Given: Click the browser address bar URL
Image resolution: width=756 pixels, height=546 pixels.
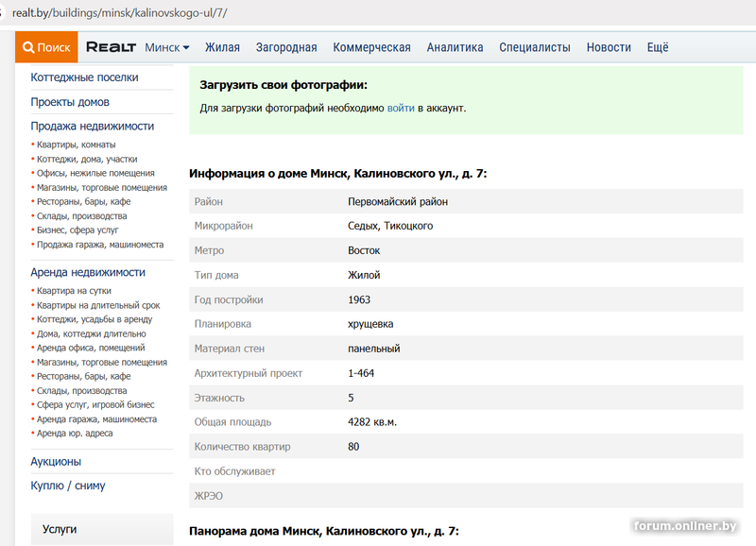Looking at the screenshot, I should coord(119,13).
